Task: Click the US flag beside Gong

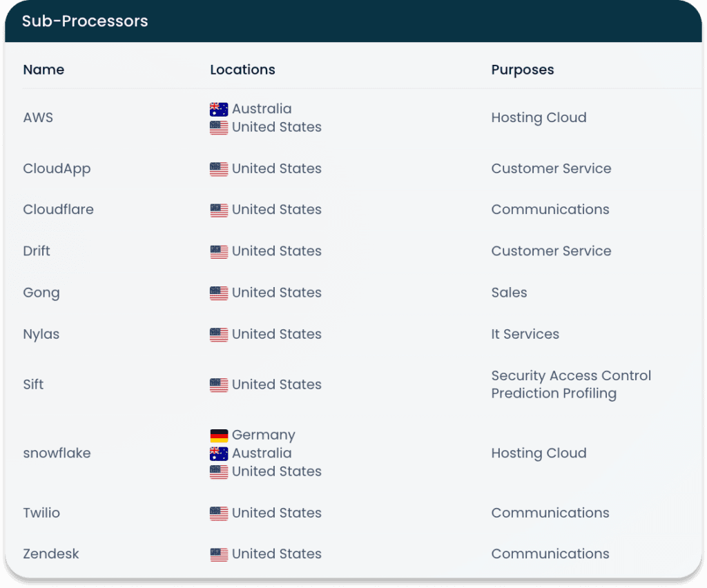Action: [x=218, y=293]
